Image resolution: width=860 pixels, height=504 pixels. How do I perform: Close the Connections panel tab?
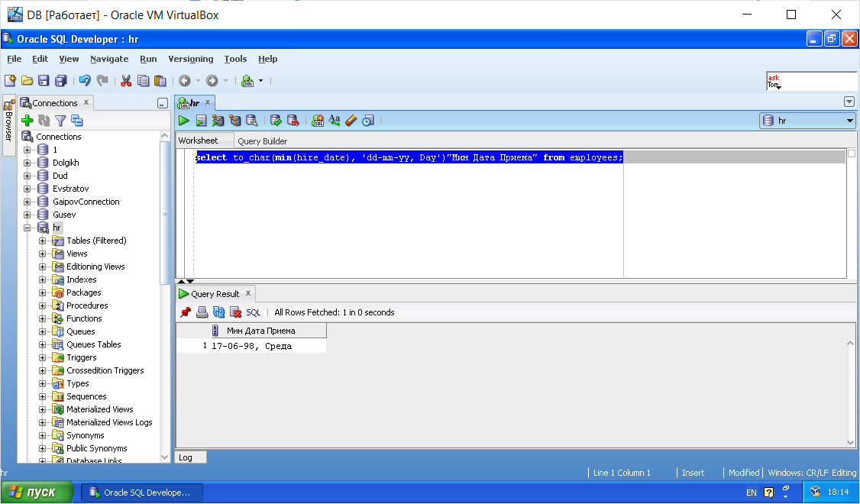[86, 102]
